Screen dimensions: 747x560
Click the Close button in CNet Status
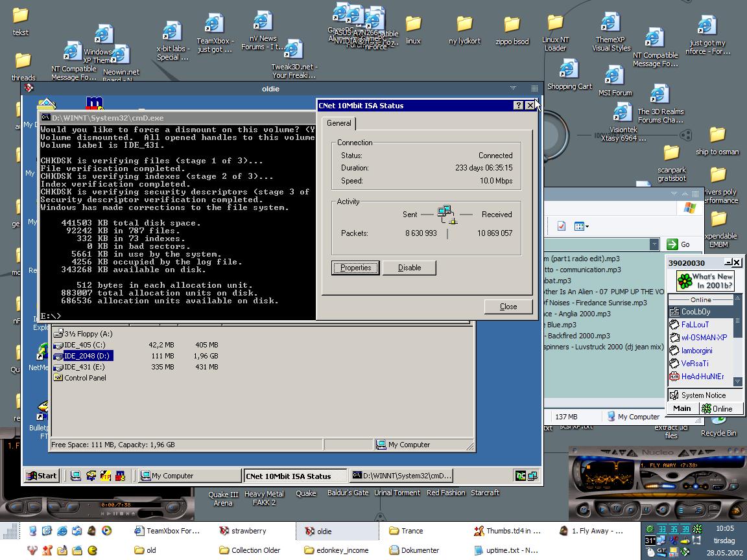[508, 306]
